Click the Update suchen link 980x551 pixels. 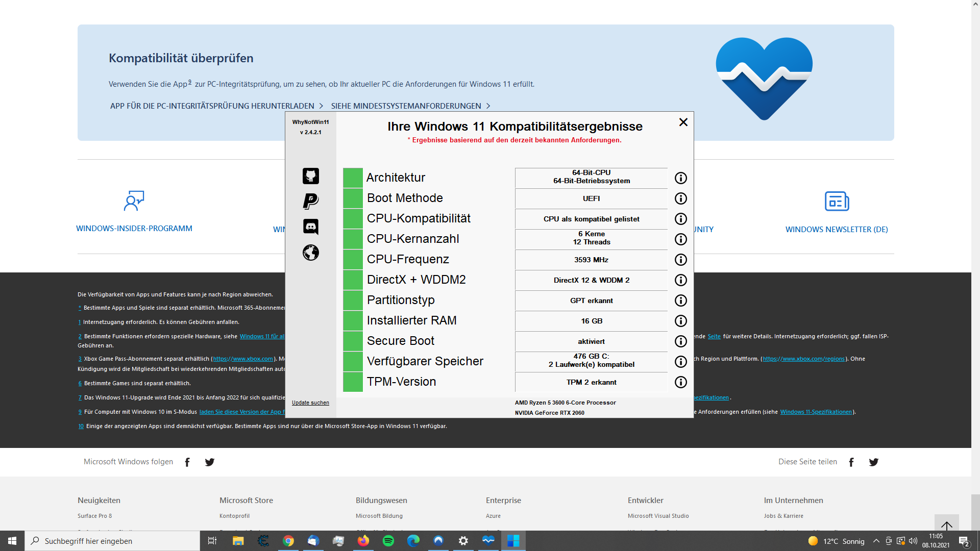click(310, 403)
